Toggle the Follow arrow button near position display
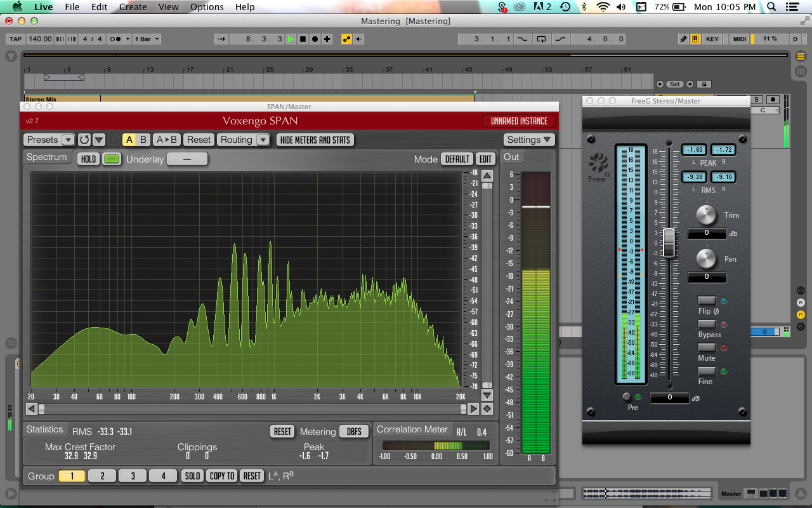The width and height of the screenshot is (812, 508). 221,39
